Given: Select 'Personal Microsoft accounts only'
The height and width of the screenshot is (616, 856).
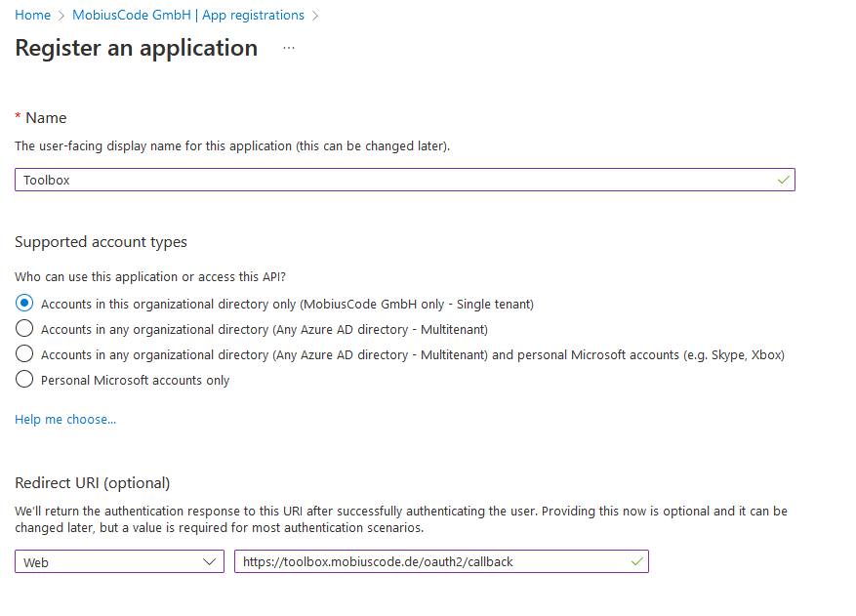Looking at the screenshot, I should click(22, 380).
